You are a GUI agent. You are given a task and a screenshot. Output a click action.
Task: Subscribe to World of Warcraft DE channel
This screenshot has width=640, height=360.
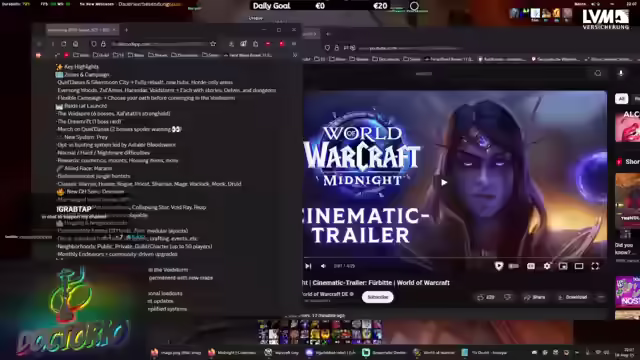point(378,297)
